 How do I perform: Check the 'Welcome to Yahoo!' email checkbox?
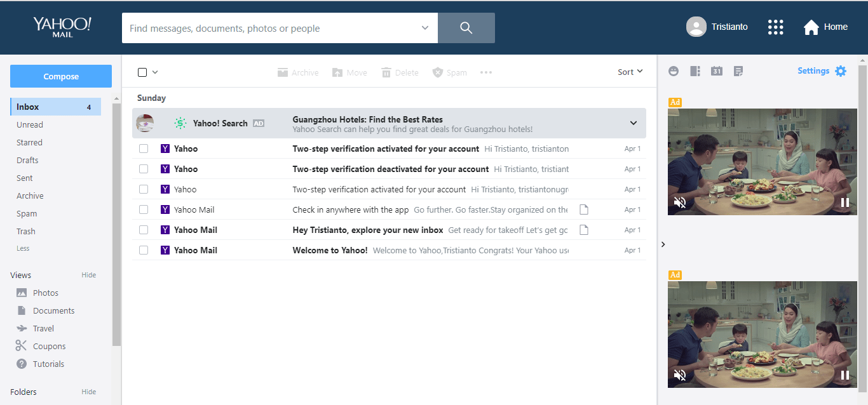[x=144, y=250]
